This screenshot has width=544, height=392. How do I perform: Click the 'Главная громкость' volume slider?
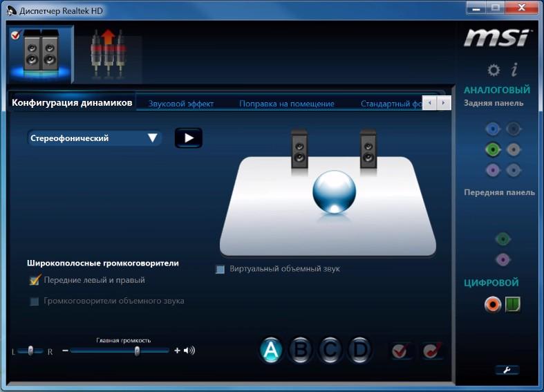(120, 351)
